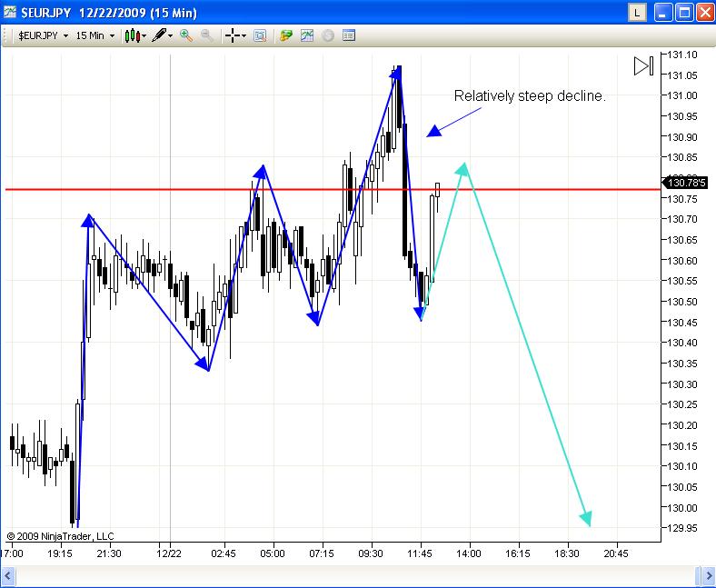
Task: Click the 20:45 time axis label
Action: (x=615, y=553)
